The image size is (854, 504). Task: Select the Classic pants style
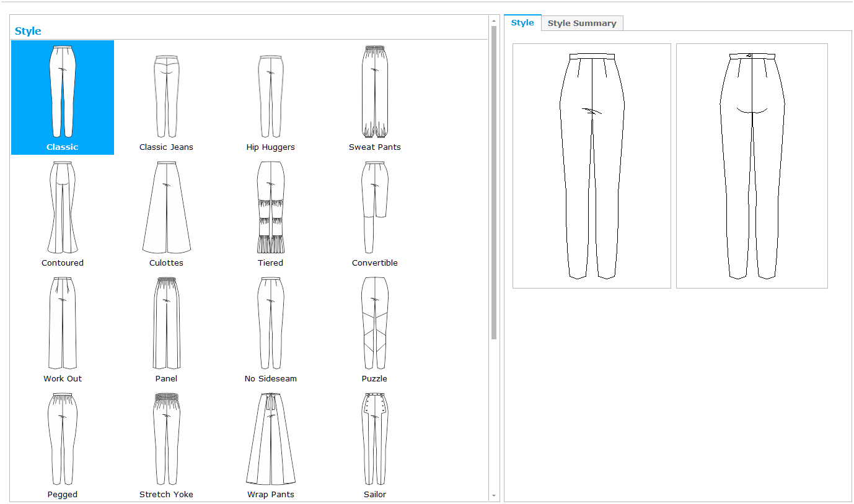[63, 97]
